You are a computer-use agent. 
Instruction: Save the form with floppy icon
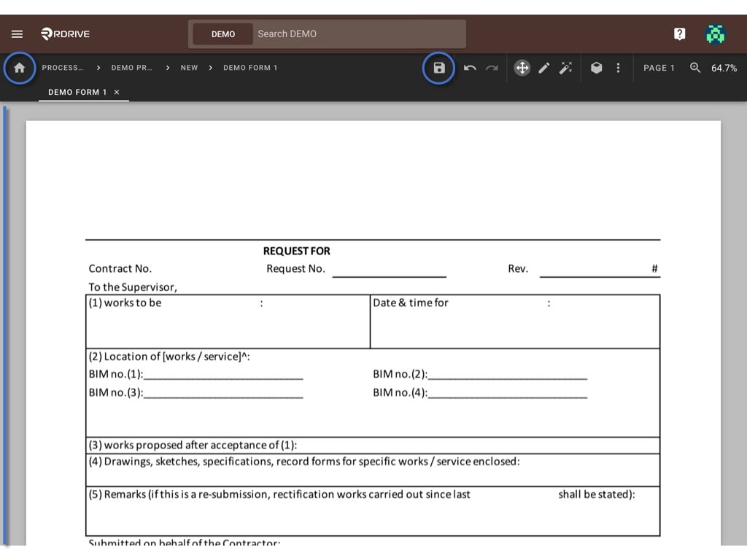click(438, 68)
